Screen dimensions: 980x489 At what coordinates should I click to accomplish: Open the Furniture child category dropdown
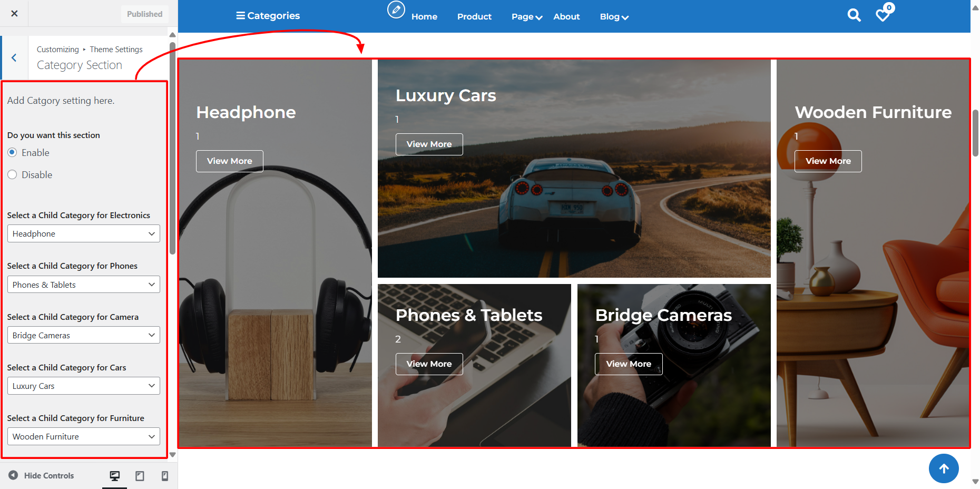click(x=84, y=436)
